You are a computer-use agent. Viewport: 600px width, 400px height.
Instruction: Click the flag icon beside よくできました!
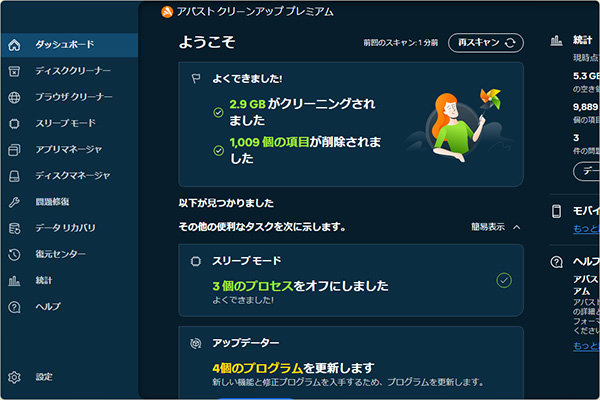[196, 79]
